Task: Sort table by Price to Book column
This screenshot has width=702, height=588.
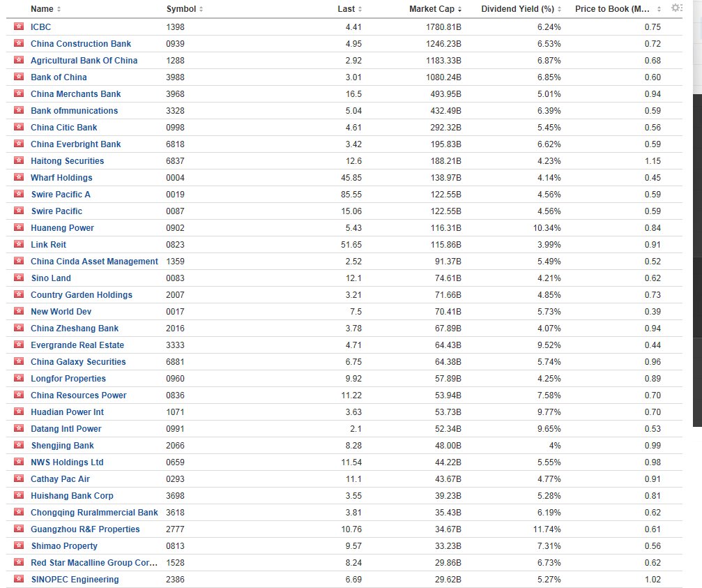Action: 618,9
